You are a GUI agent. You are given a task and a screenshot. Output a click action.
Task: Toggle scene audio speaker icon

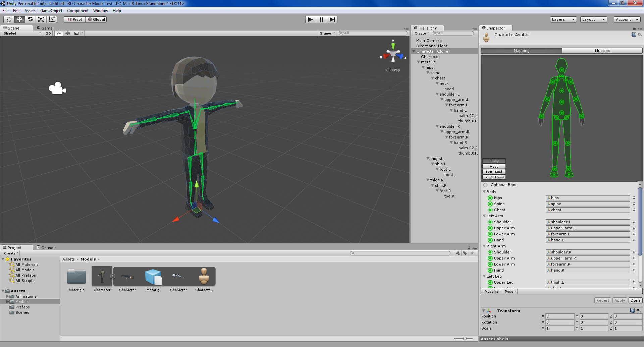(x=67, y=33)
